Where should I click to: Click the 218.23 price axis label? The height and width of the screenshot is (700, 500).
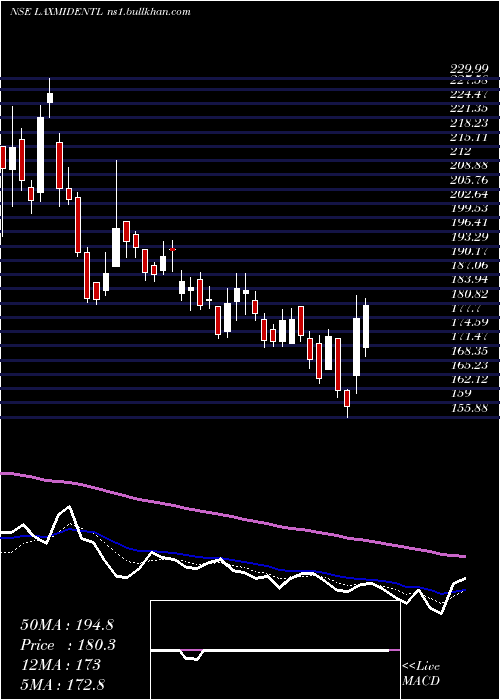[x=468, y=123]
